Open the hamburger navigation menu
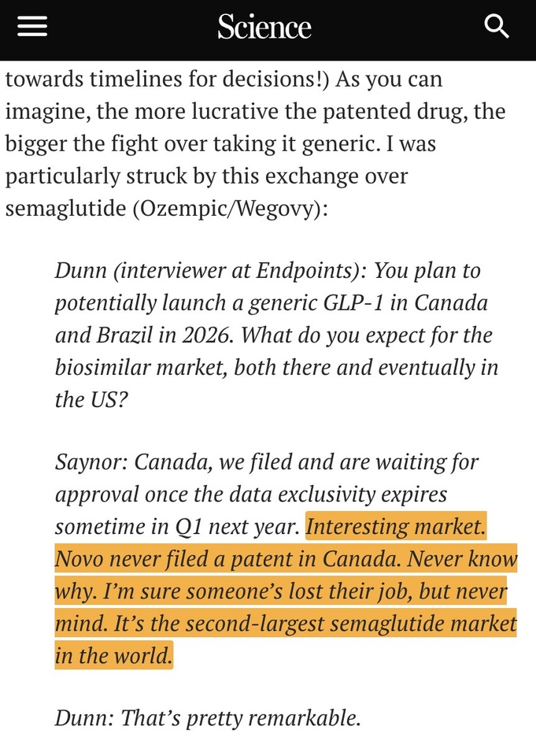Image resolution: width=536 pixels, height=756 pixels. (32, 26)
